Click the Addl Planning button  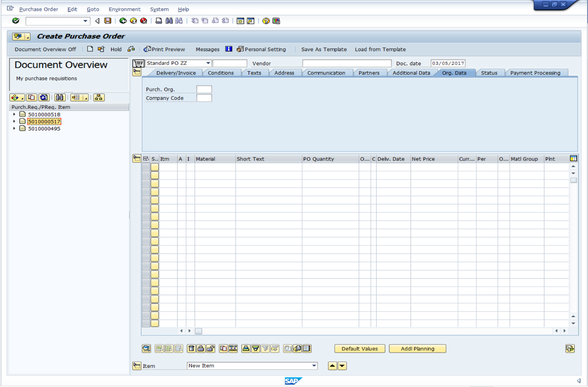point(418,349)
